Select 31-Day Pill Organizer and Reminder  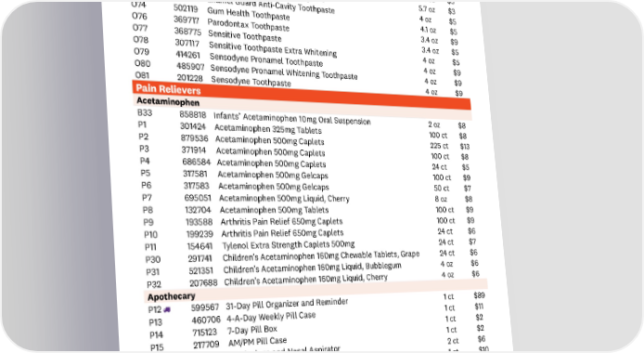point(287,305)
